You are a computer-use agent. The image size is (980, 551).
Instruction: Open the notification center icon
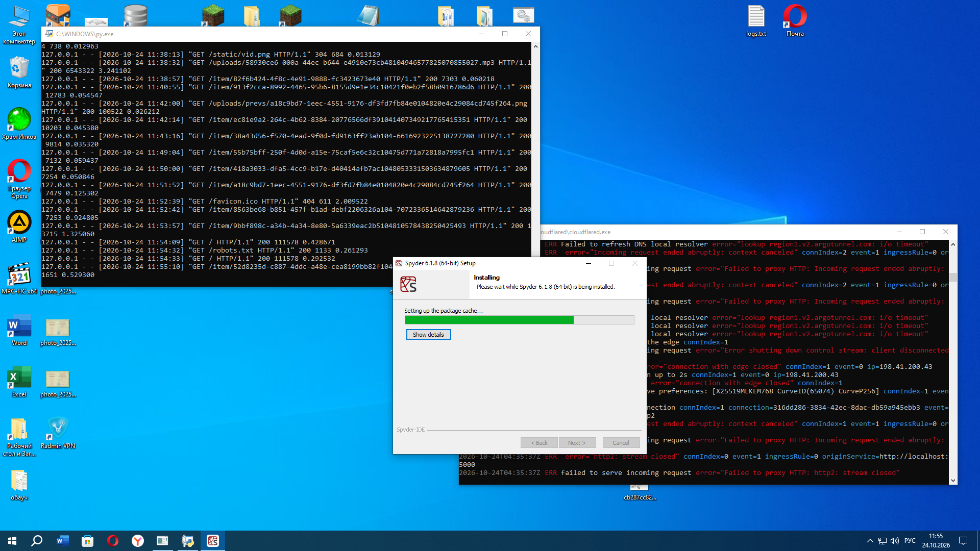pyautogui.click(x=963, y=541)
